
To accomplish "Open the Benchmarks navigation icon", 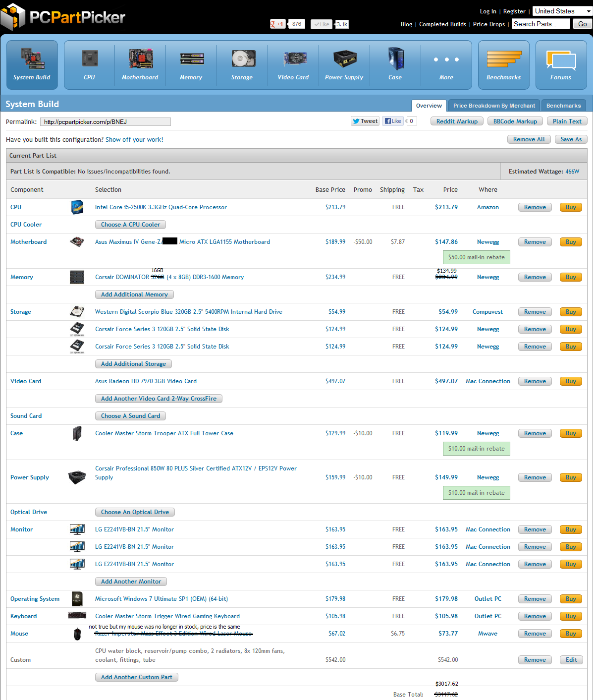I will coord(504,65).
